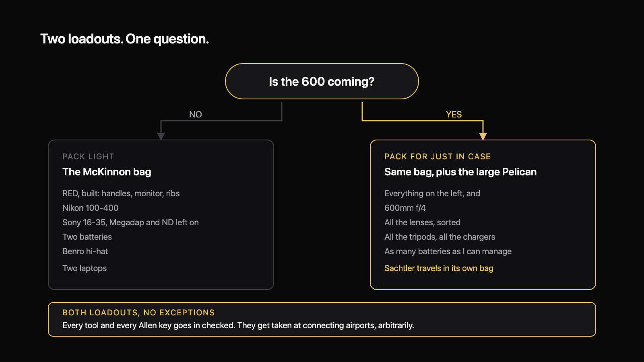This screenshot has width=644, height=362.
Task: Click 'Sony 16-35, Megadap and ND left on'
Action: click(x=130, y=222)
